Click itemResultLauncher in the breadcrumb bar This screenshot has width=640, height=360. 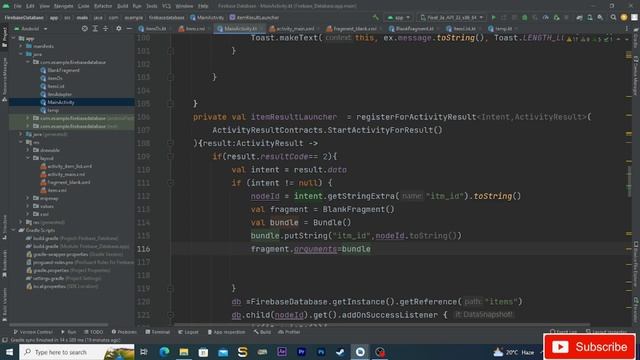254,18
